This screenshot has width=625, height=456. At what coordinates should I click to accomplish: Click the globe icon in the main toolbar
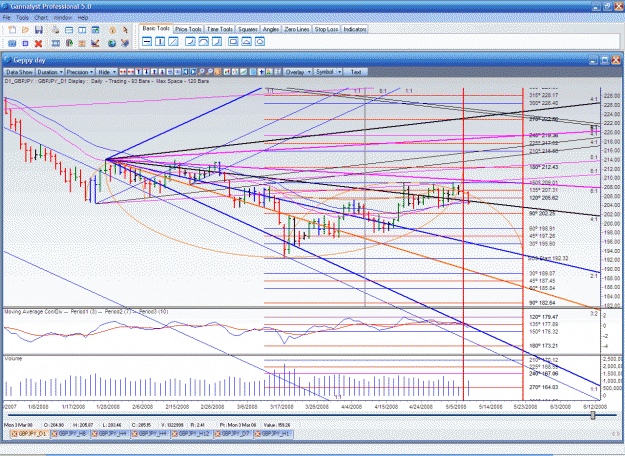pos(112,43)
